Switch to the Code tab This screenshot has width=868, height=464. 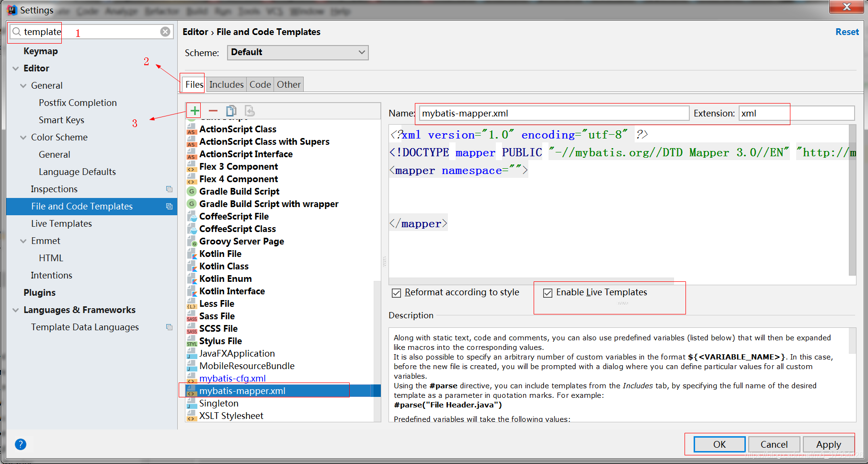click(x=260, y=84)
